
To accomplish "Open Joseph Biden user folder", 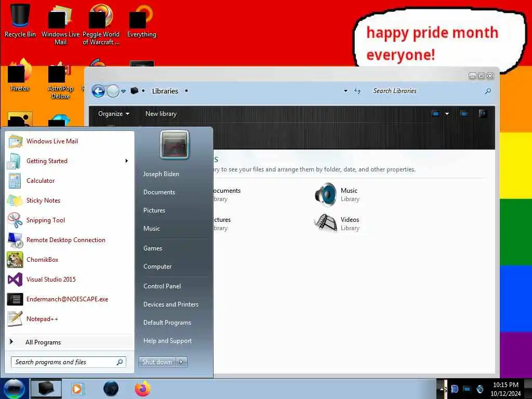I will coord(161,174).
